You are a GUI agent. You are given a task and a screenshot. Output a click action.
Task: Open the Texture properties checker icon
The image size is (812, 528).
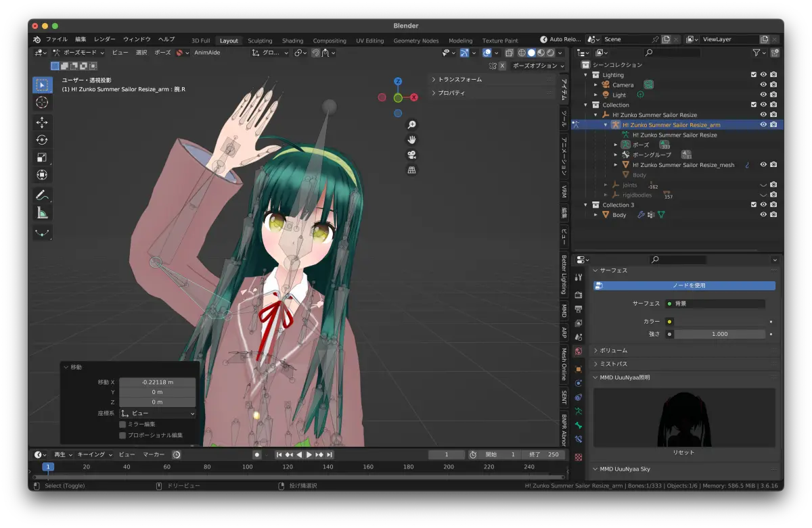click(578, 457)
